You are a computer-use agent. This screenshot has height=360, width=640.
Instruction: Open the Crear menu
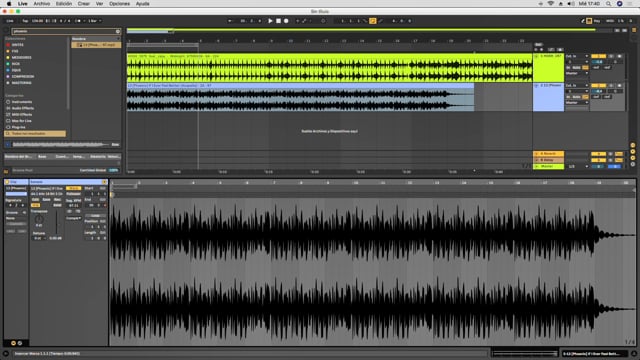pyautogui.click(x=84, y=4)
